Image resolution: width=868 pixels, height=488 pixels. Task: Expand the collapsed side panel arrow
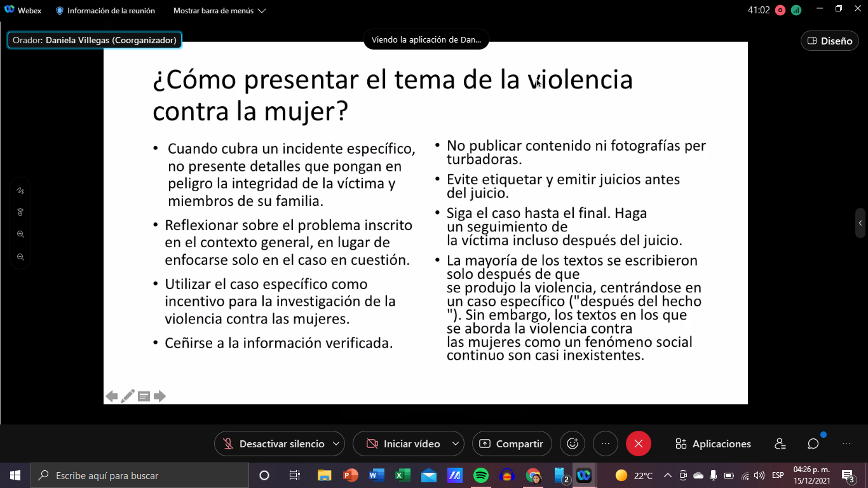click(x=860, y=223)
